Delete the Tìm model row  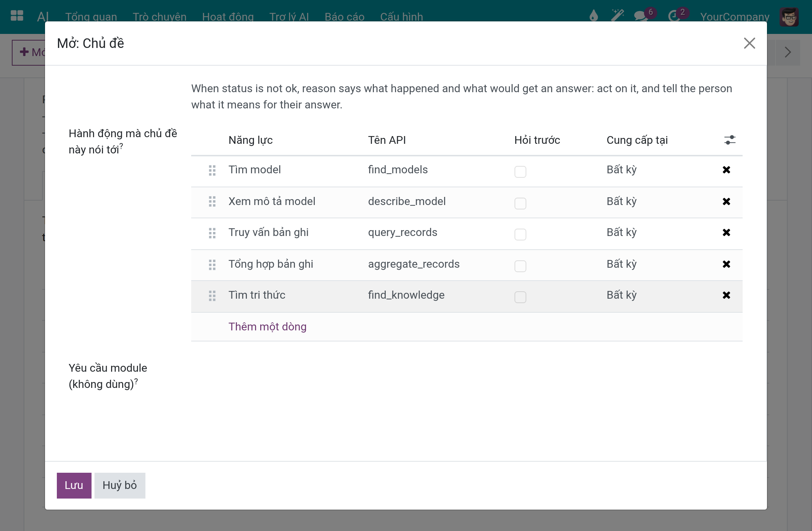tap(726, 170)
